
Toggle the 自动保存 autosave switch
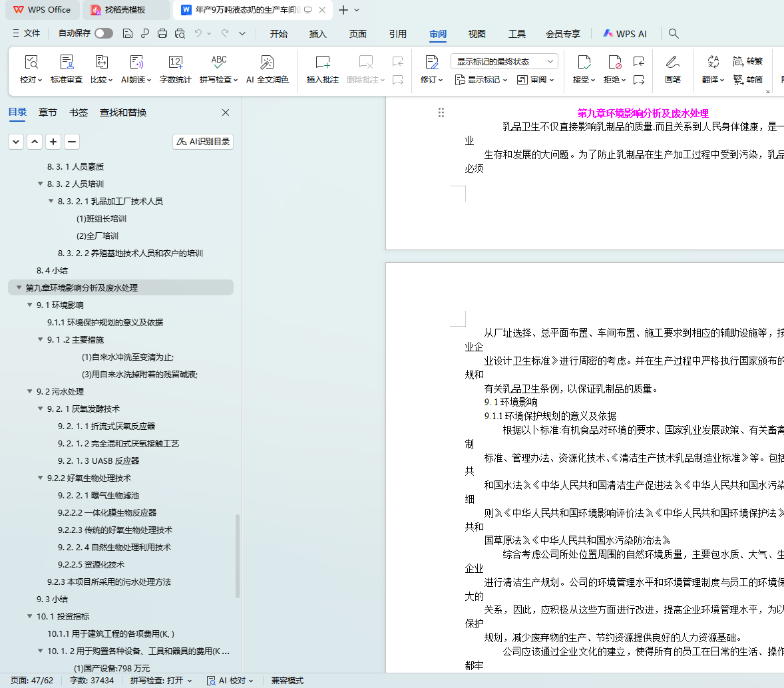(103, 33)
